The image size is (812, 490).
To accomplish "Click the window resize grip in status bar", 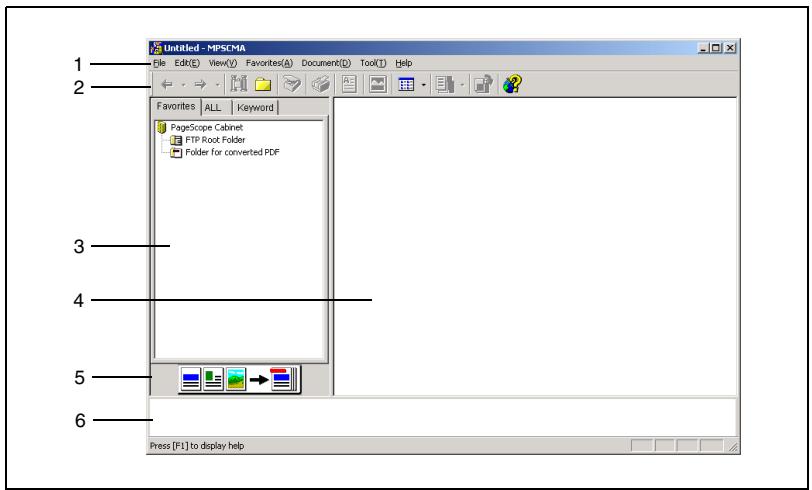I will coord(733,447).
